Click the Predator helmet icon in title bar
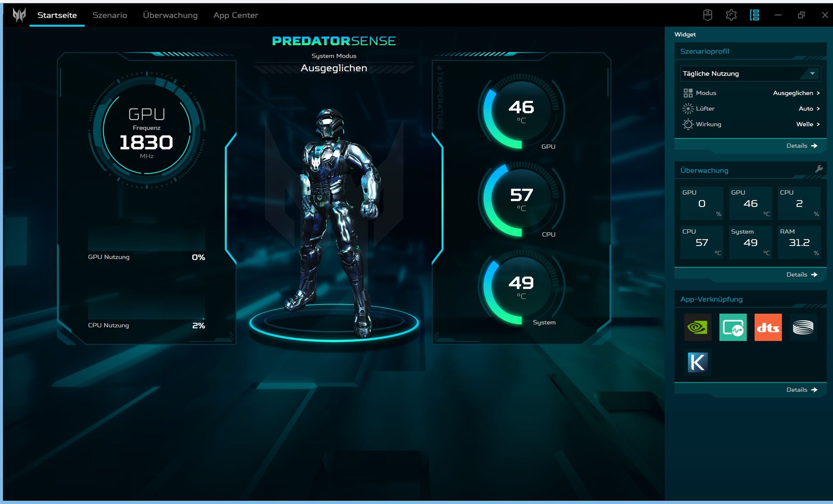The width and height of the screenshot is (833, 504). coord(708,15)
